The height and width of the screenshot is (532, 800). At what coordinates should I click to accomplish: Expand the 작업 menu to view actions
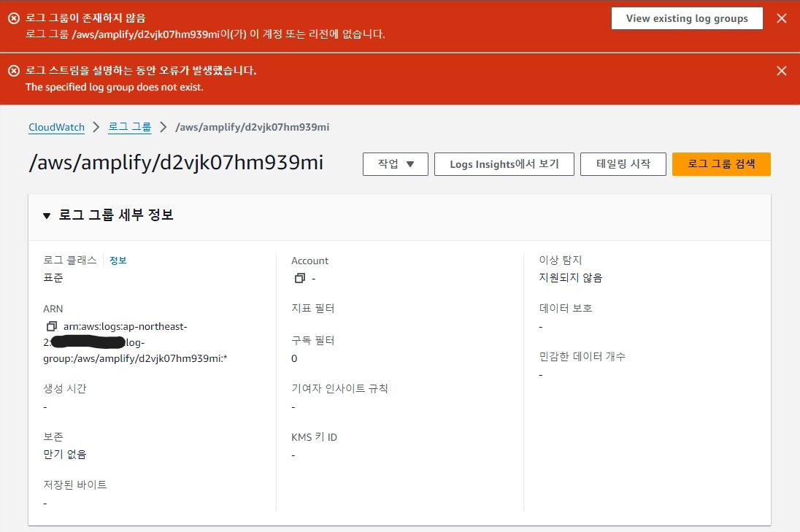point(395,164)
